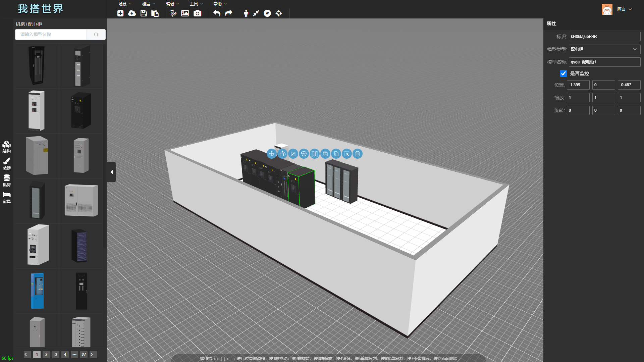Viewport: 644px width, 362px height.
Task: Open the 机房 category in the sidebar
Action: (7, 180)
